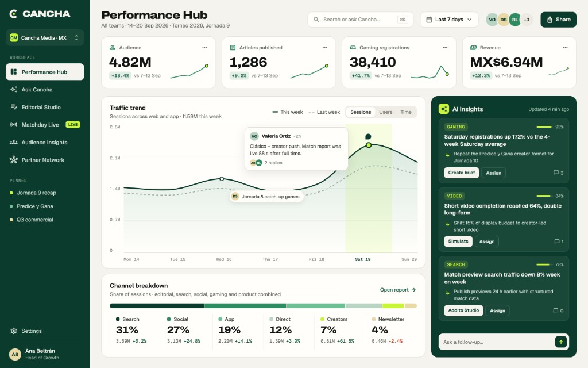Image resolution: width=588 pixels, height=368 pixels.
Task: Open Audience Insights page
Action: click(45, 143)
